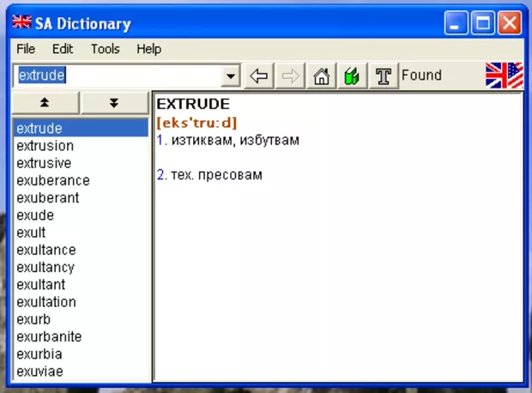
Task: Select exultant in the word list
Action: click(x=81, y=284)
